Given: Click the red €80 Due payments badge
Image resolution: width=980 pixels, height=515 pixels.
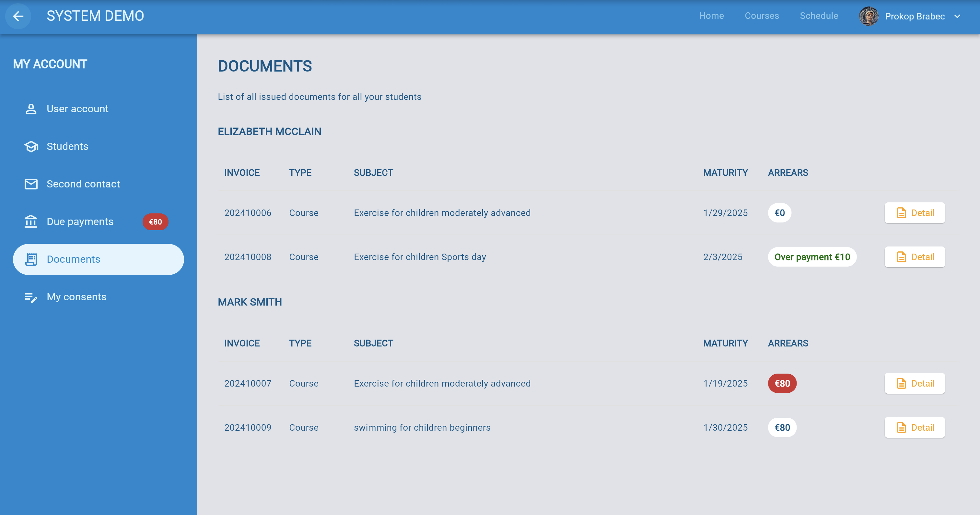Looking at the screenshot, I should [155, 222].
